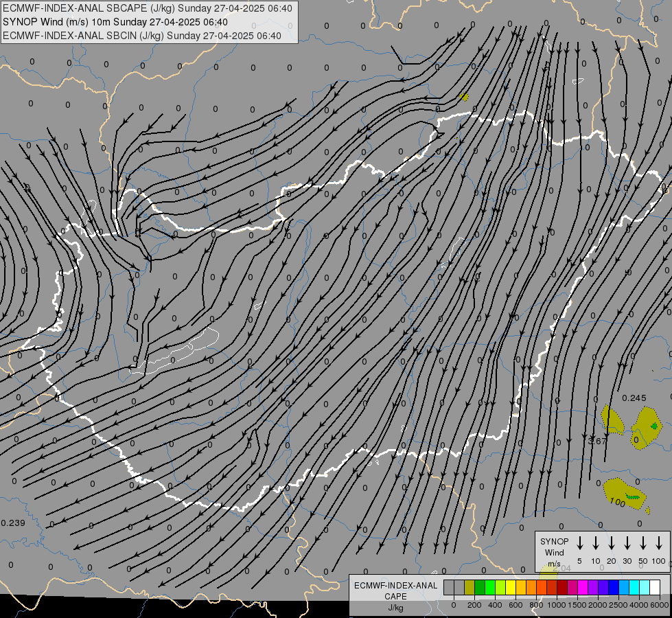The width and height of the screenshot is (672, 618).
Task: Select the pure yellow CAPE legend swatch
Action: (511, 587)
